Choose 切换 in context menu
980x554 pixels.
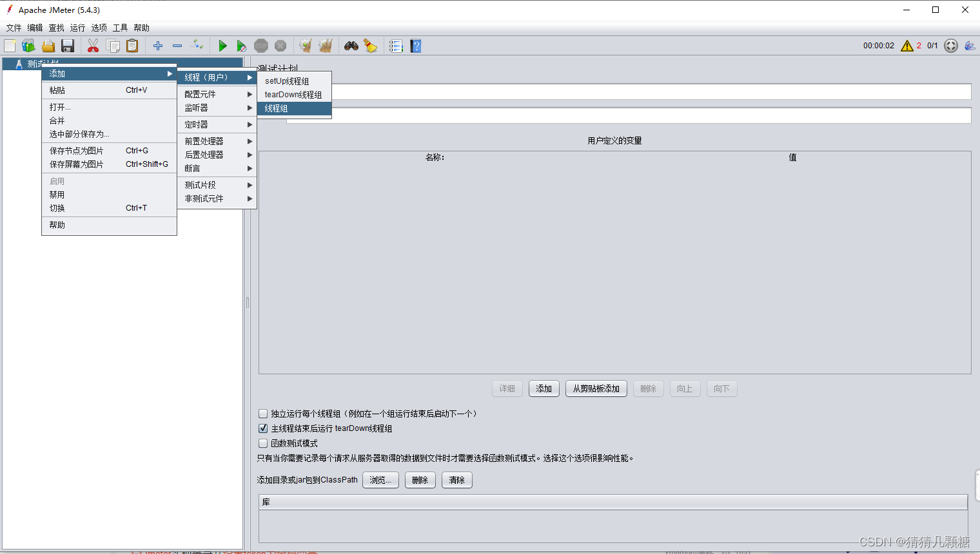(109, 208)
